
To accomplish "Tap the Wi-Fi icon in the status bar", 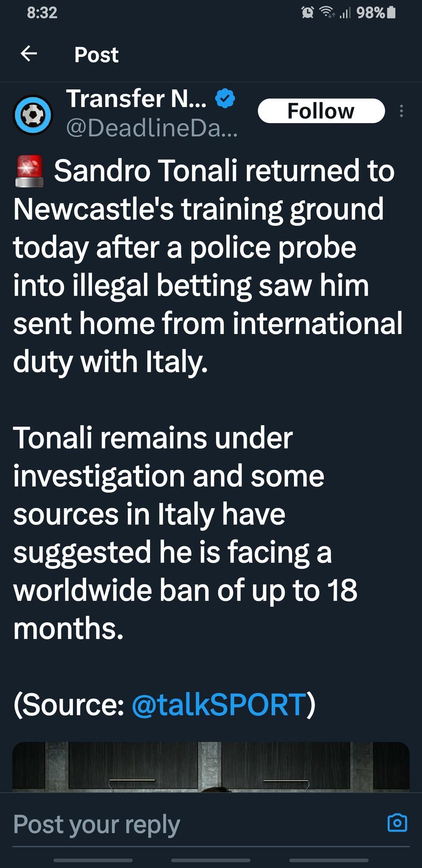I will 327,13.
